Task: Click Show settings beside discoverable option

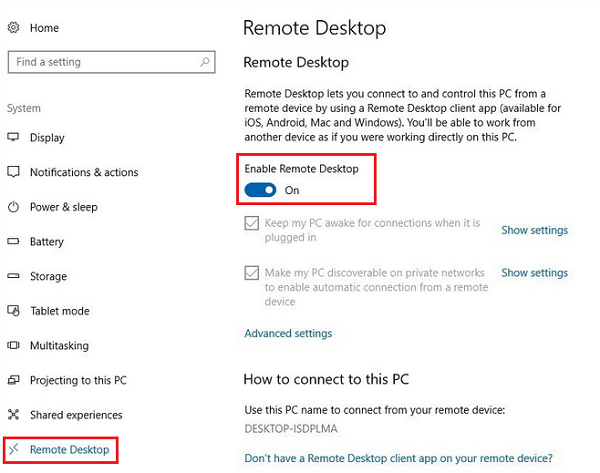Action: click(534, 272)
